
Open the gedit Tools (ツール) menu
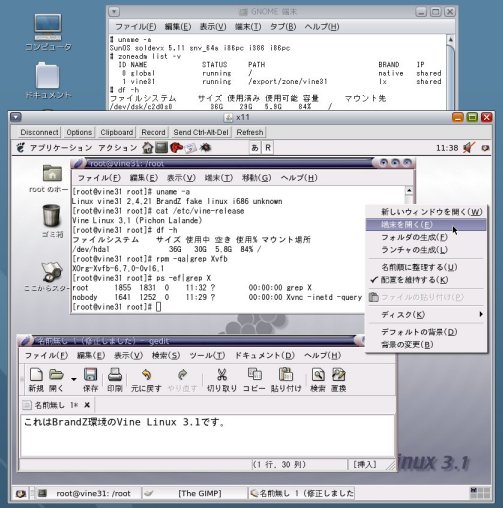click(x=207, y=355)
